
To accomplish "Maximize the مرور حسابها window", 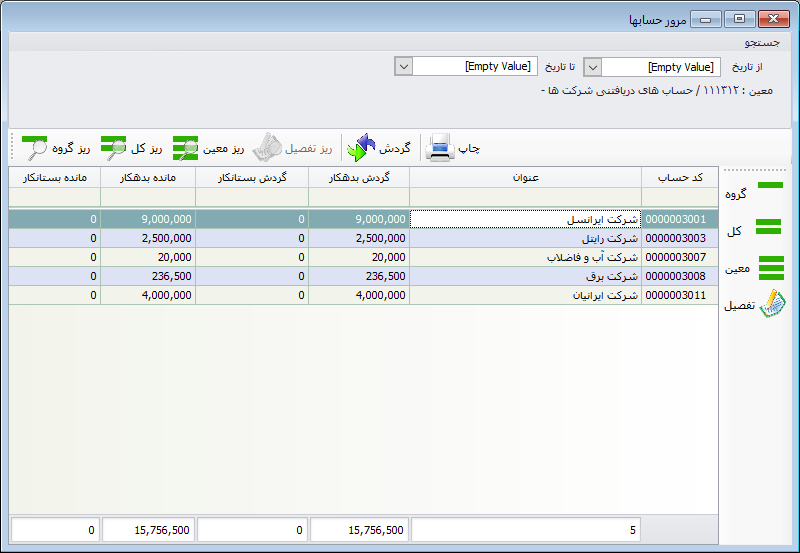I will [739, 19].
